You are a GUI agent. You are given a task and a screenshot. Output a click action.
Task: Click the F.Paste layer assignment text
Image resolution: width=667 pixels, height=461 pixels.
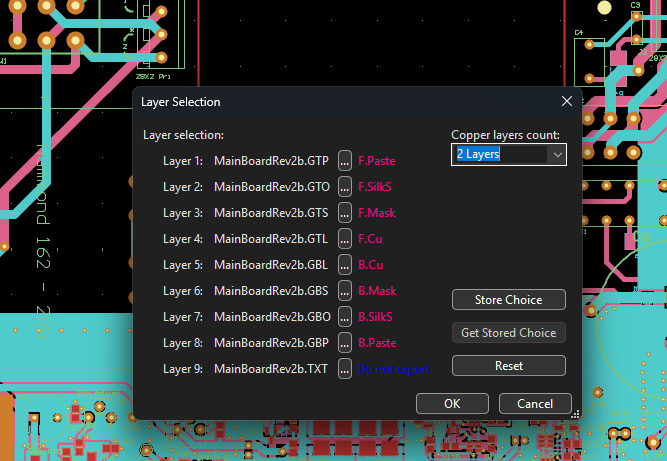[x=376, y=161]
